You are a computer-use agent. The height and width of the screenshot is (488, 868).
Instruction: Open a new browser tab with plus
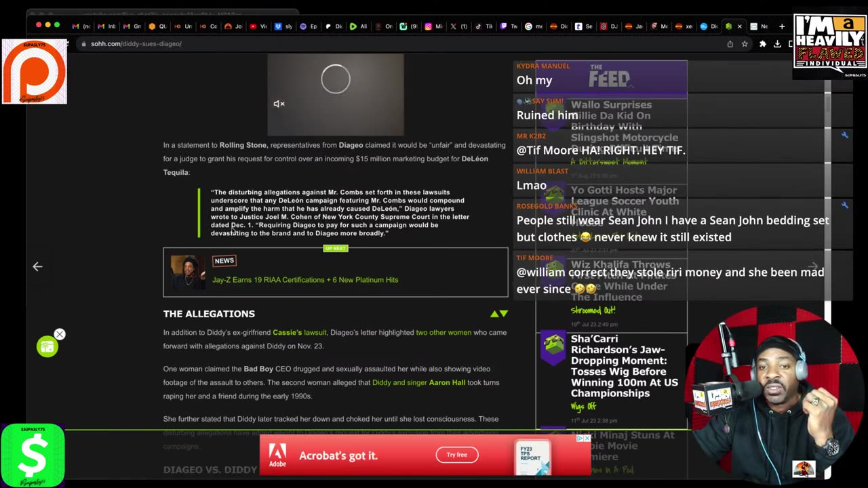click(x=782, y=26)
